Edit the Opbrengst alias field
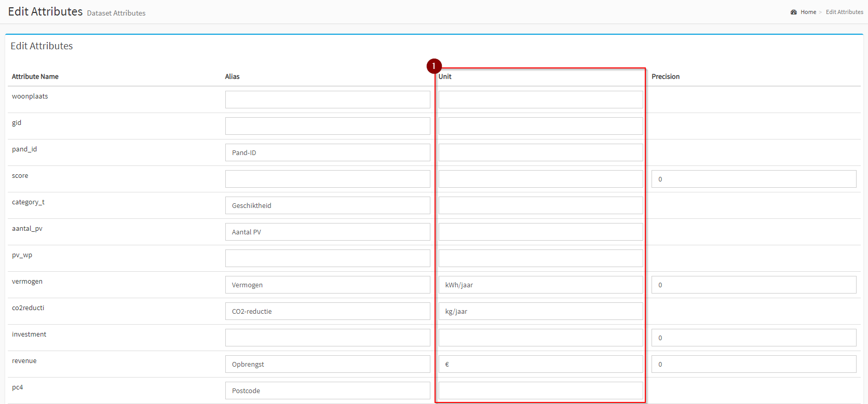The image size is (868, 404). (328, 364)
